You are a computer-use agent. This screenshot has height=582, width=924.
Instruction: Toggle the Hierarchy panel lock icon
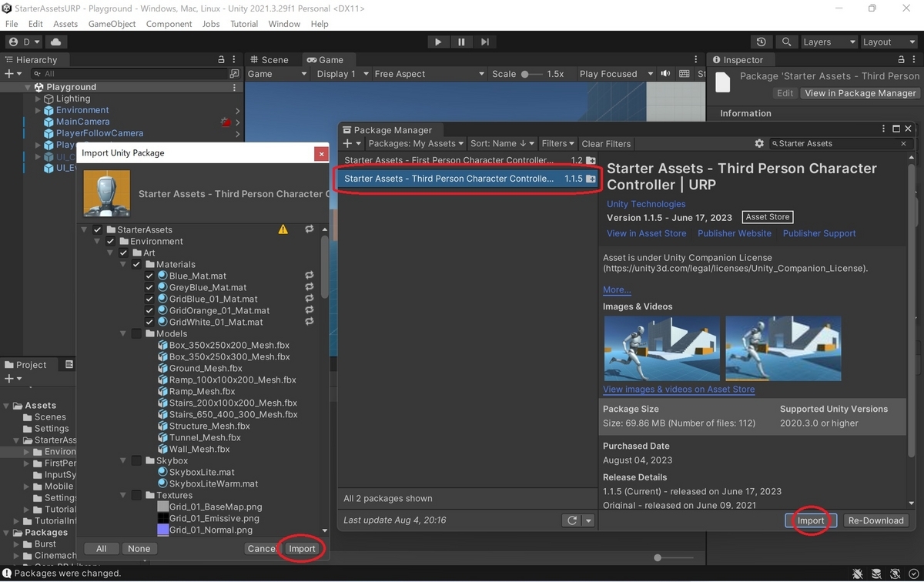pos(222,60)
